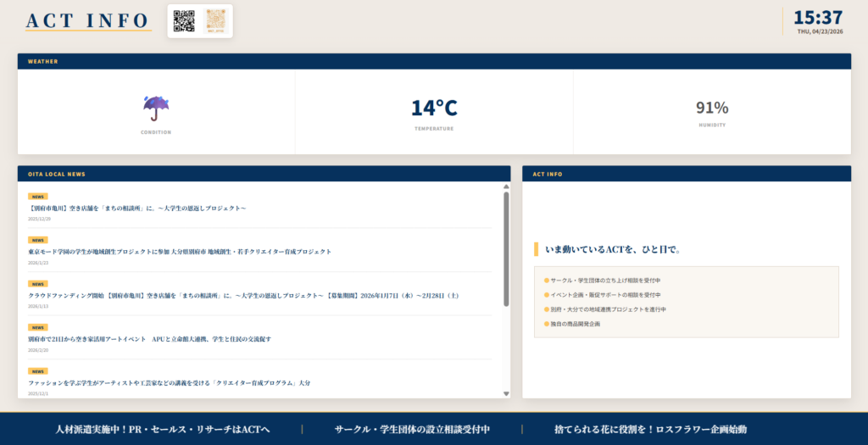868x445 pixels.
Task: Click the NEWS badge above the クラウドファンディング article
Action: pos(38,284)
